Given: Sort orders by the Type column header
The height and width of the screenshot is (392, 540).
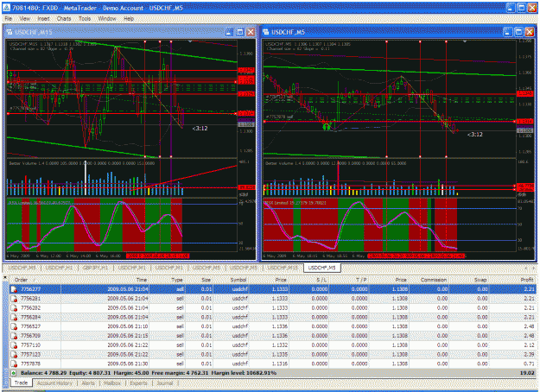Looking at the screenshot, I should 168,280.
